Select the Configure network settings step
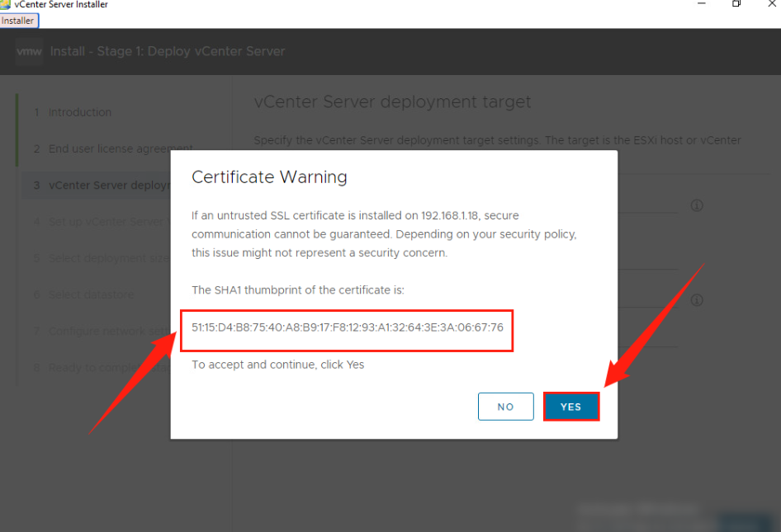The image size is (781, 532). (x=110, y=331)
